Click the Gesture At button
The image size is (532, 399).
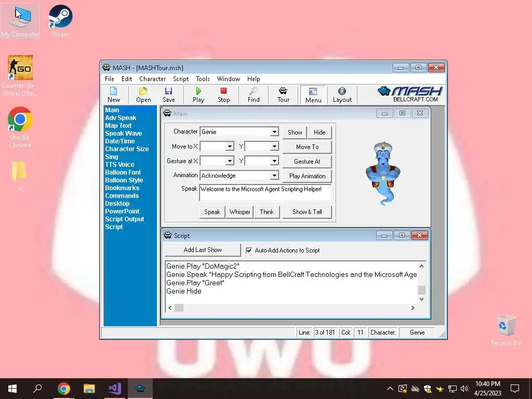click(307, 162)
